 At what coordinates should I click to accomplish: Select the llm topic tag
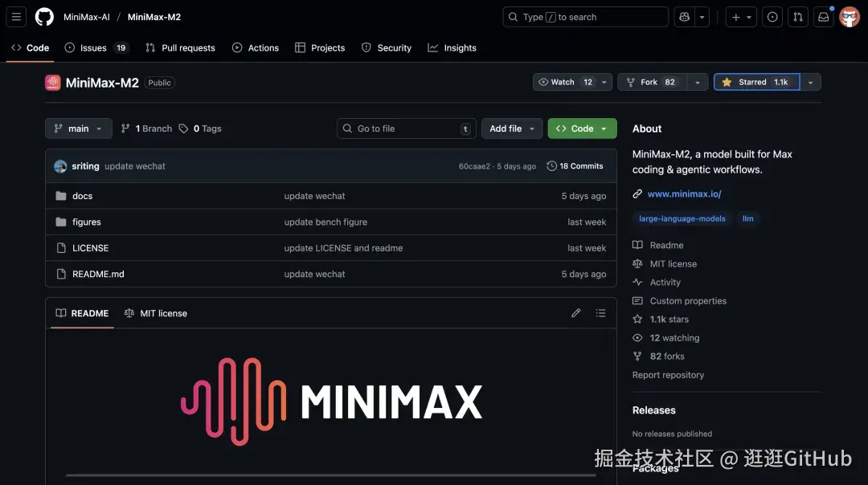(748, 218)
